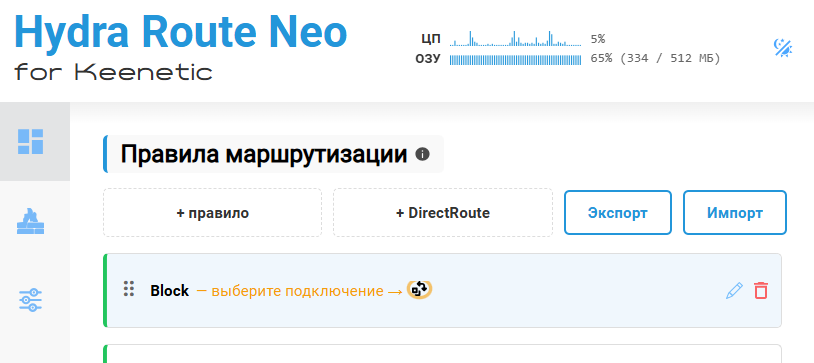
Task: Add a new DirectRoute entry
Action: point(443,213)
